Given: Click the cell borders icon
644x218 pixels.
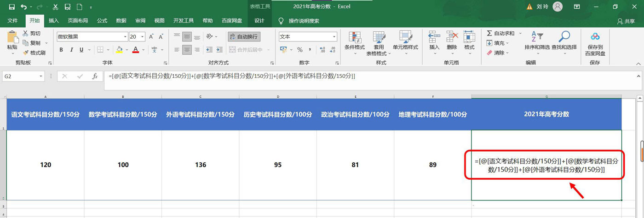Looking at the screenshot, I should pos(100,50).
